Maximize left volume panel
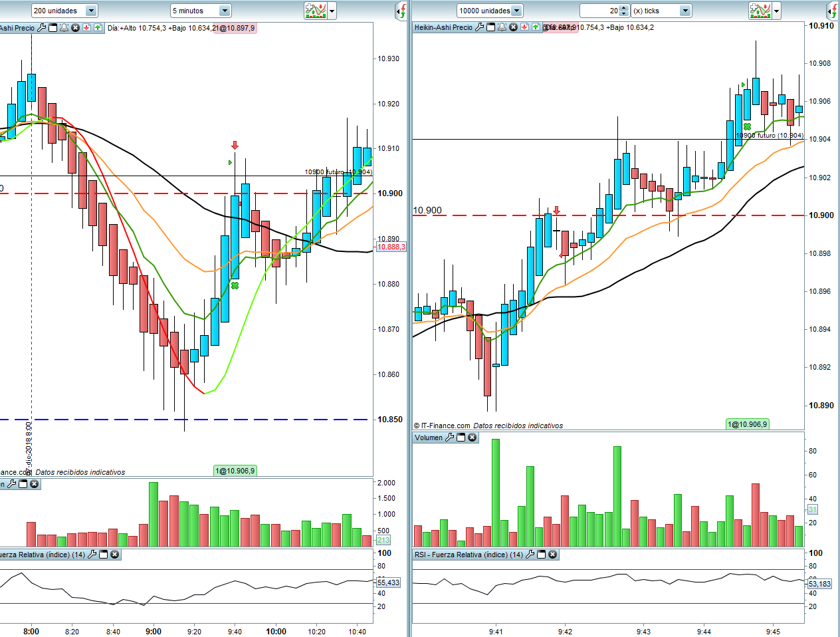This screenshot has height=637, width=840. pyautogui.click(x=23, y=484)
